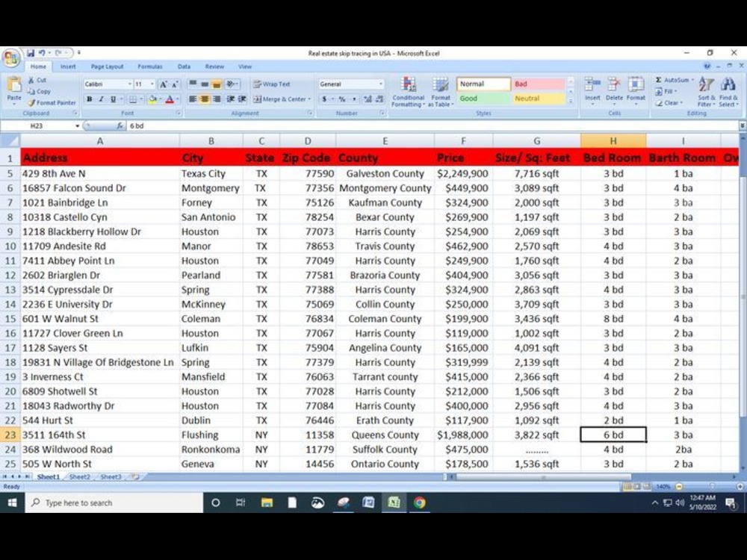Toggle center horizontal alignment

click(205, 99)
